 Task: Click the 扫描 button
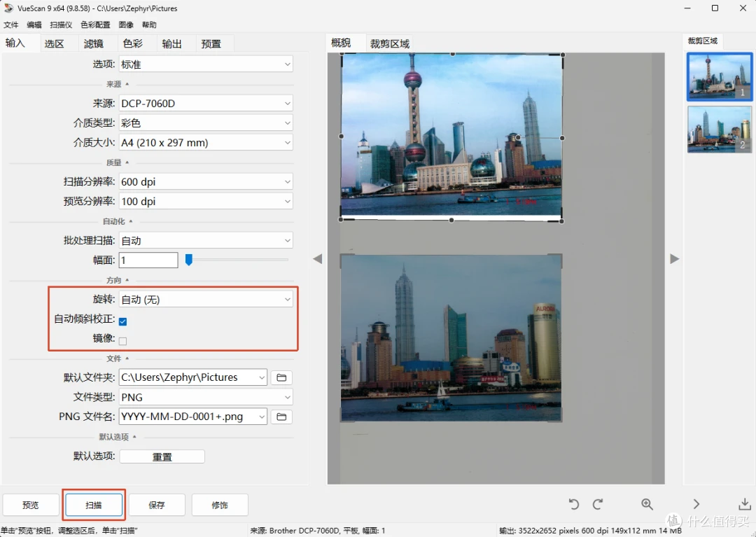[94, 505]
